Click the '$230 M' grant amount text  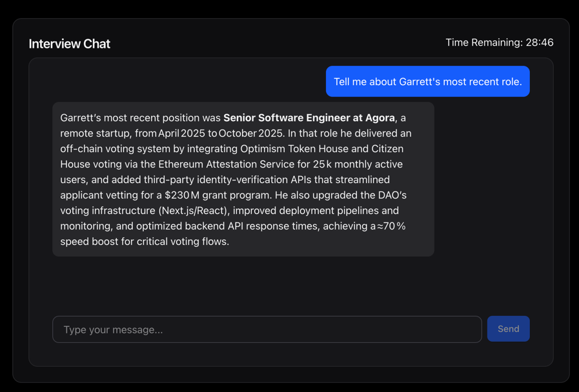(x=181, y=195)
